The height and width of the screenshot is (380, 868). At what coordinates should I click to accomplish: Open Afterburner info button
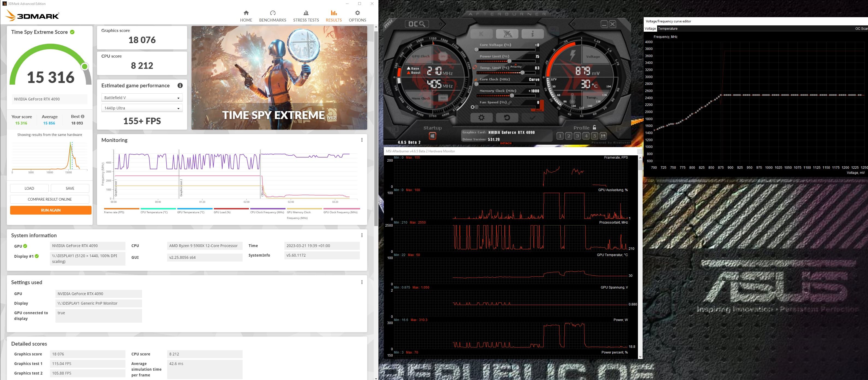click(532, 34)
